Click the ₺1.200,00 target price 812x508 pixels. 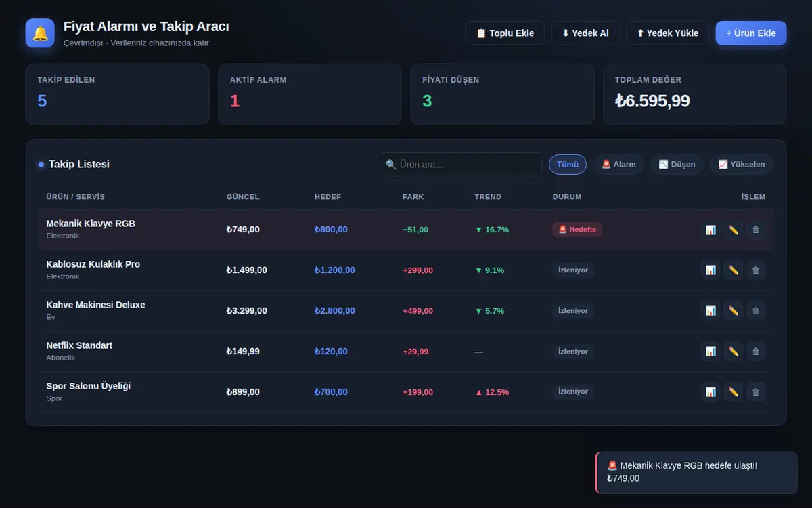(335, 270)
